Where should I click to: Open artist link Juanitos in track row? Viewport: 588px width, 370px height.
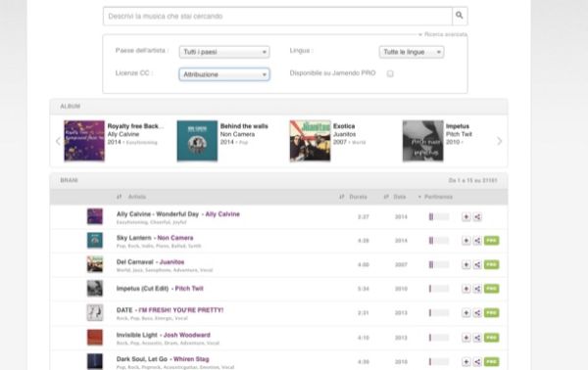click(x=171, y=261)
